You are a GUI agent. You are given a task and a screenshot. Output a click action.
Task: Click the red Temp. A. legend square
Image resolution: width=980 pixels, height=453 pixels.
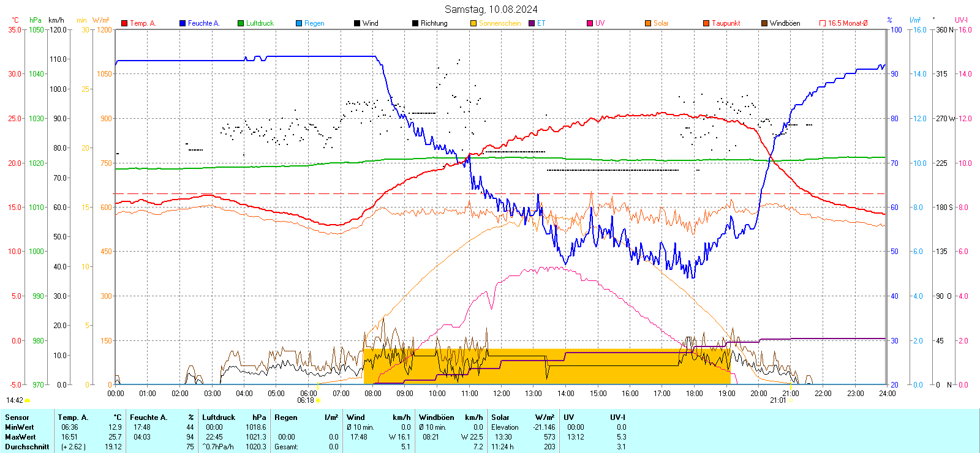(x=124, y=23)
